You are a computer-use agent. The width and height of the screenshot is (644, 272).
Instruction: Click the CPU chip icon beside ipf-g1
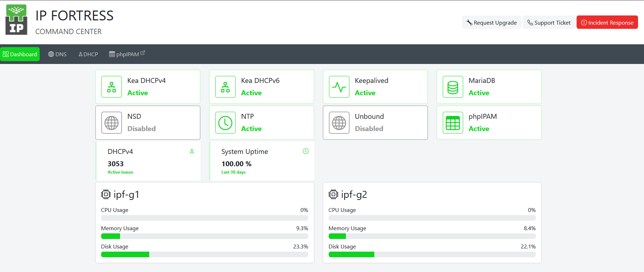[106, 194]
